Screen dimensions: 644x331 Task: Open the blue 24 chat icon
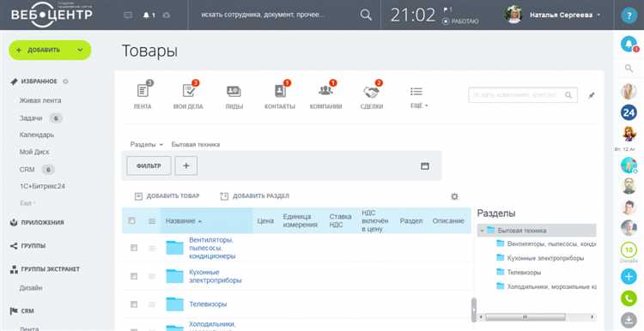629,112
